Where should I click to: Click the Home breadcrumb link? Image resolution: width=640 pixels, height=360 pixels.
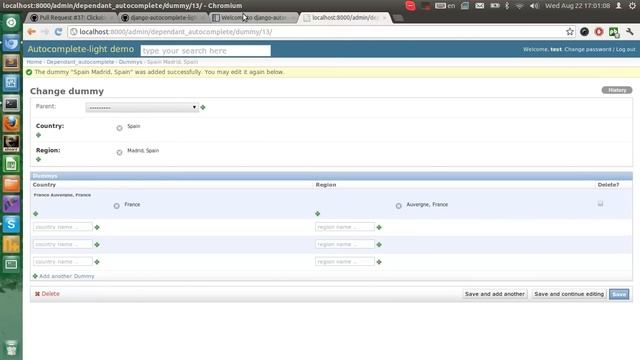pyautogui.click(x=34, y=62)
